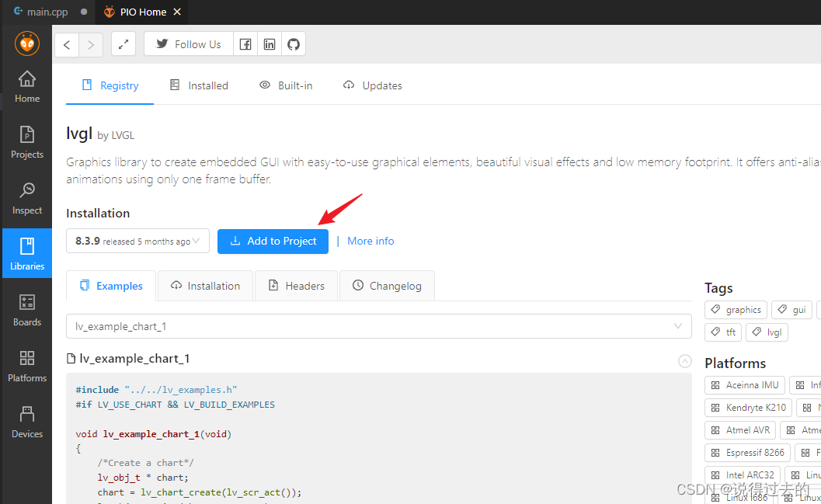Select the Installed tab
The height and width of the screenshot is (504, 821).
(199, 86)
